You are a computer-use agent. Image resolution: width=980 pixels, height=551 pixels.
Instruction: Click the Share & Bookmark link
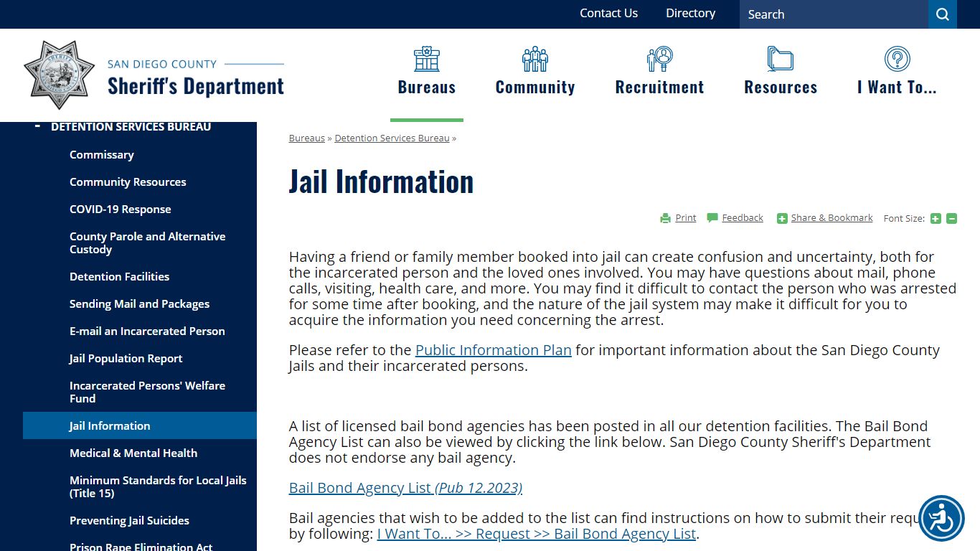[x=832, y=217]
